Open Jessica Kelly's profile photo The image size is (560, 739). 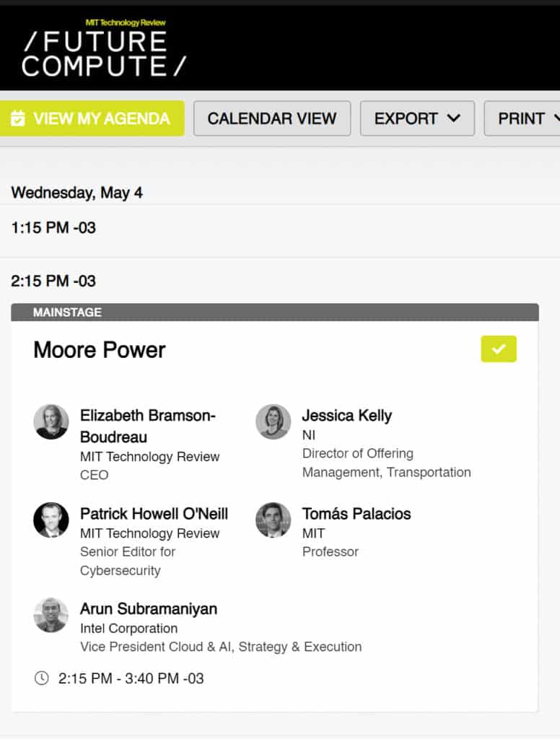click(274, 421)
